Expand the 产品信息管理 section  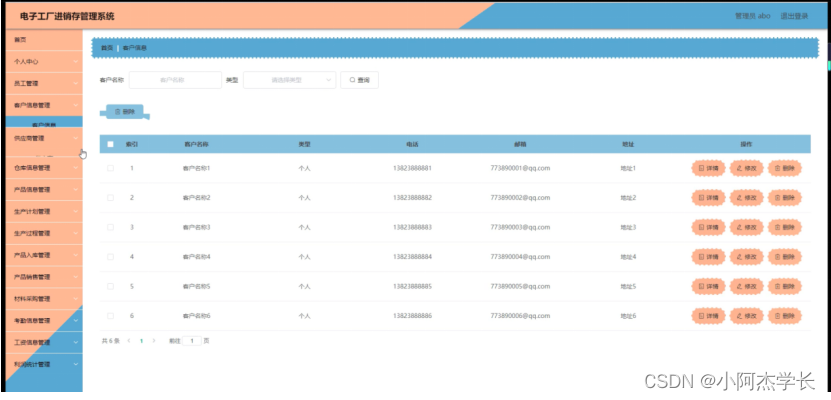point(44,190)
